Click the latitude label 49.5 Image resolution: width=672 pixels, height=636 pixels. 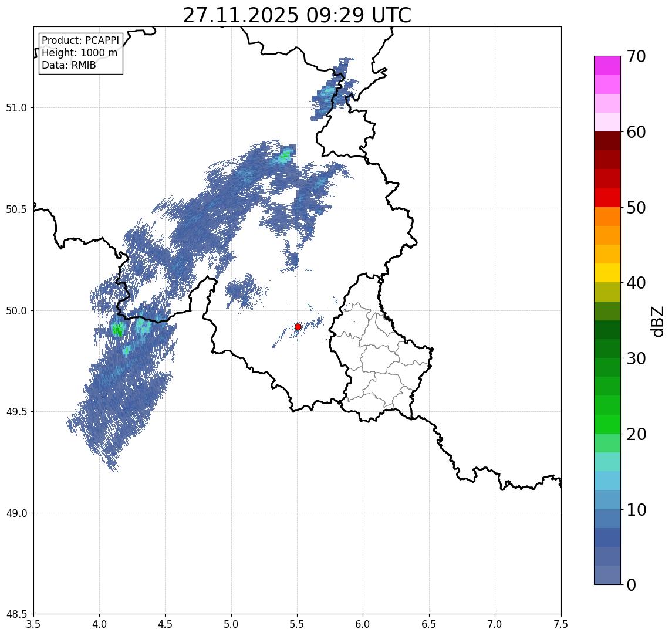pyautogui.click(x=16, y=412)
